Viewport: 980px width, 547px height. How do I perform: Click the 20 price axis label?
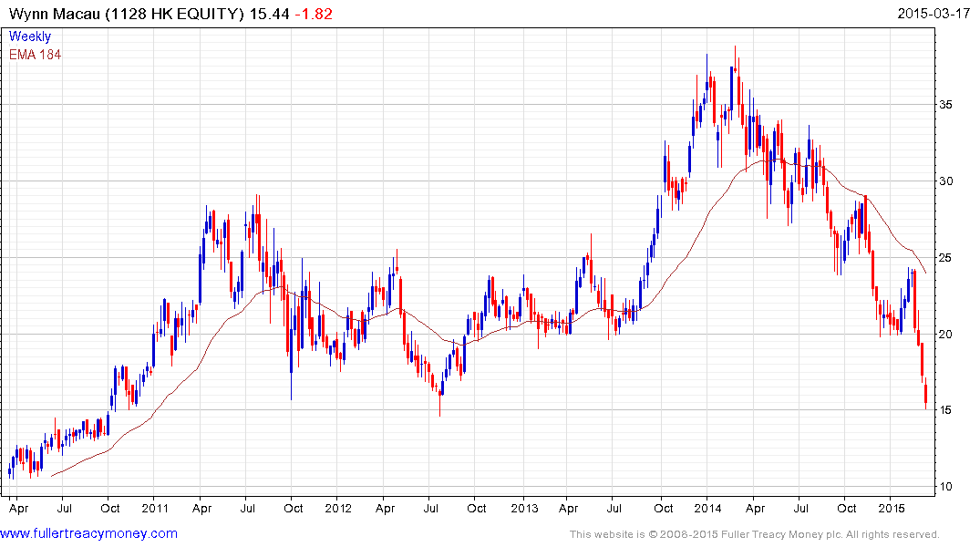(x=946, y=334)
